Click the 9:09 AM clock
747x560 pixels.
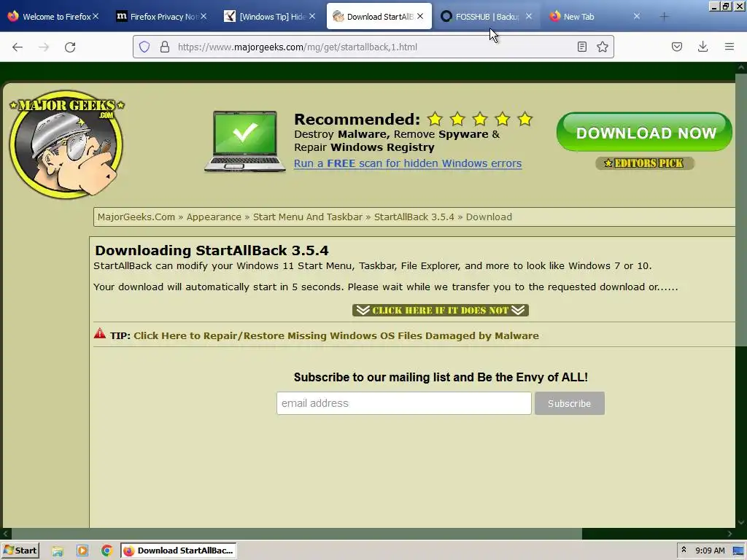click(710, 551)
